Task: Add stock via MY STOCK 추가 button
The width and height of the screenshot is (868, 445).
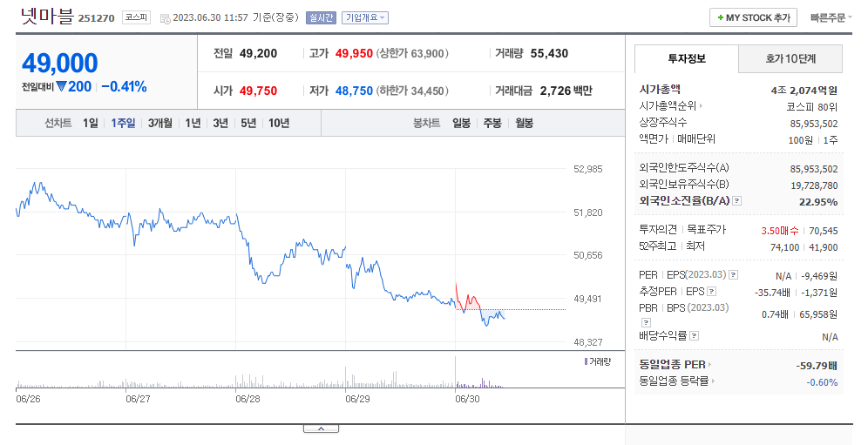Action: 754,17
